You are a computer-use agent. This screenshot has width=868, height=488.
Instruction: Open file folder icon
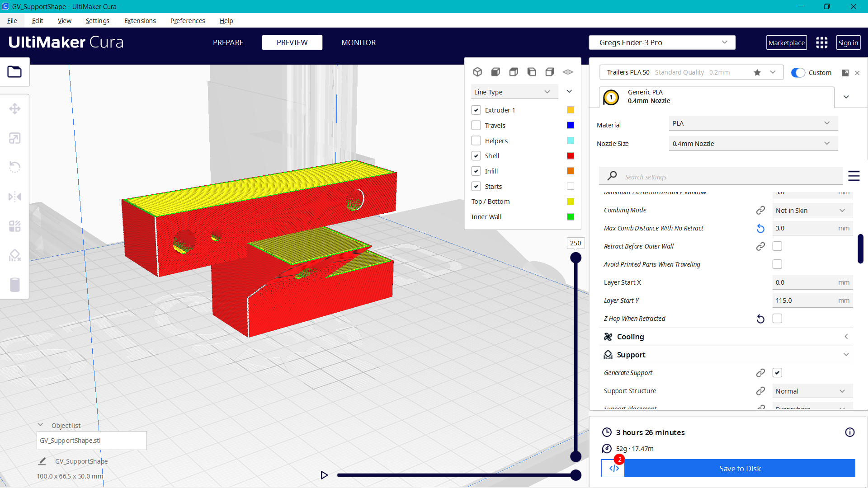click(14, 72)
